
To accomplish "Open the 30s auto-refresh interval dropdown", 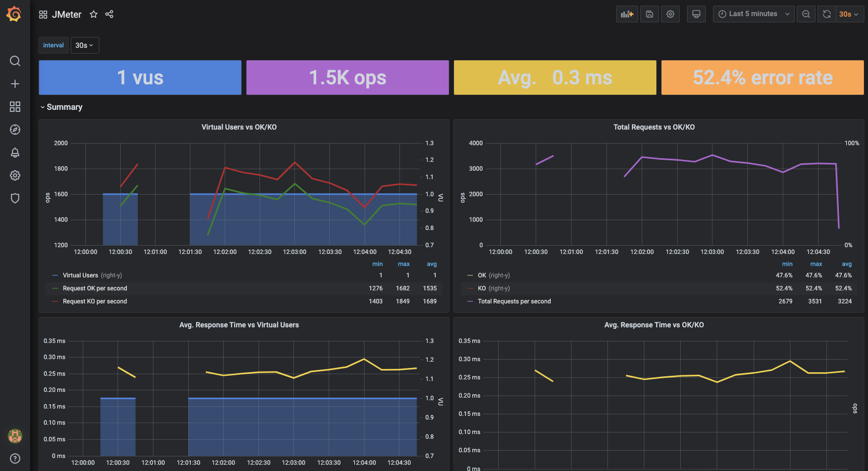I will pyautogui.click(x=850, y=14).
